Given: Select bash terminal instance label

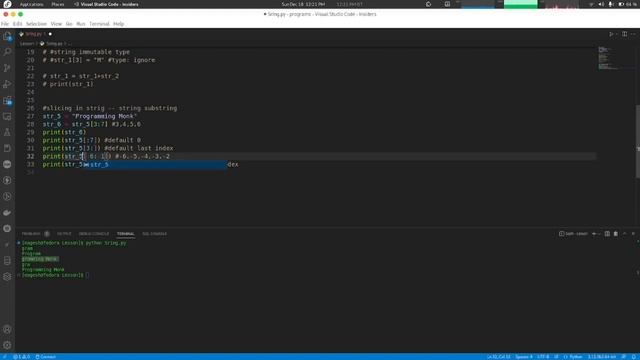Looking at the screenshot, I should (573, 234).
